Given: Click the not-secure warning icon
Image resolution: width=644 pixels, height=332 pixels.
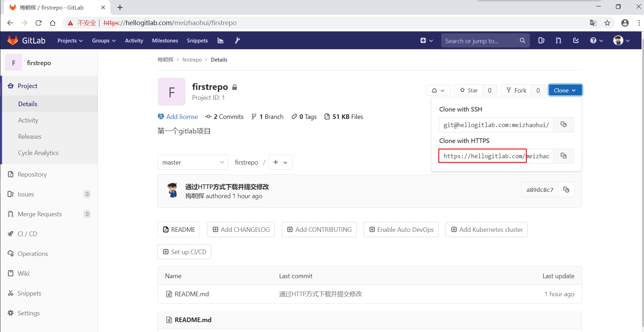Looking at the screenshot, I should [70, 23].
